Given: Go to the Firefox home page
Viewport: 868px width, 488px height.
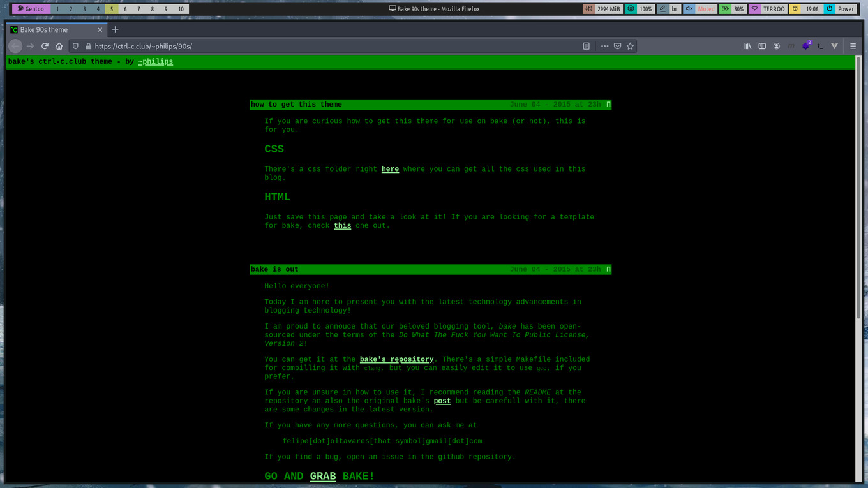Looking at the screenshot, I should 59,46.
